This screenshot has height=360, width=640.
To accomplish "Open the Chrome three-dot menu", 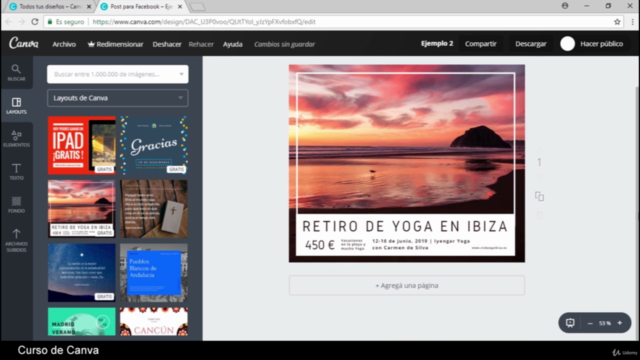I will point(632,22).
